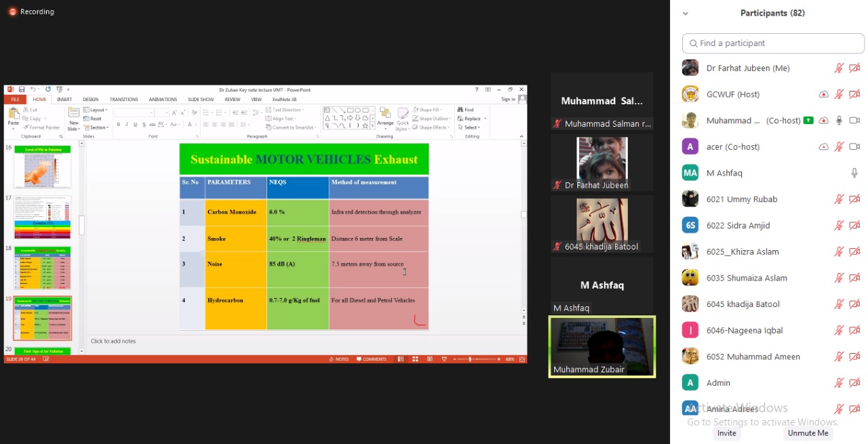Screen dimensions: 868x444
Task: Toggle Underline formatting in Font group
Action: click(135, 125)
